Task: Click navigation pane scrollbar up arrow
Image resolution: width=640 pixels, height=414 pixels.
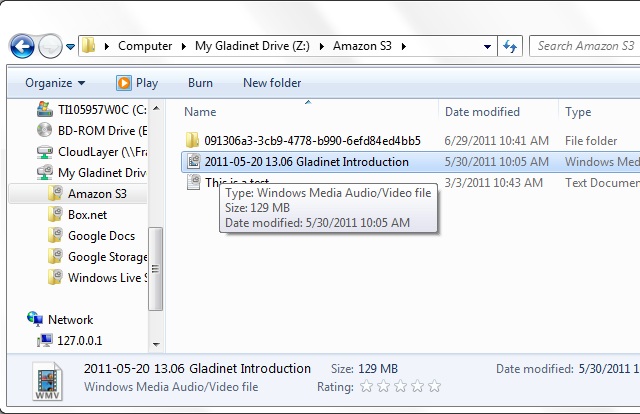Action: [x=156, y=109]
